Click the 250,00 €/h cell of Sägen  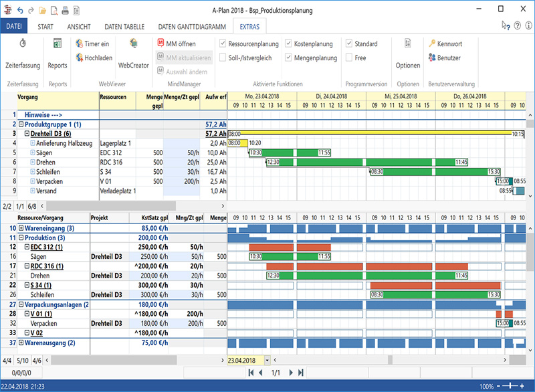(148, 257)
